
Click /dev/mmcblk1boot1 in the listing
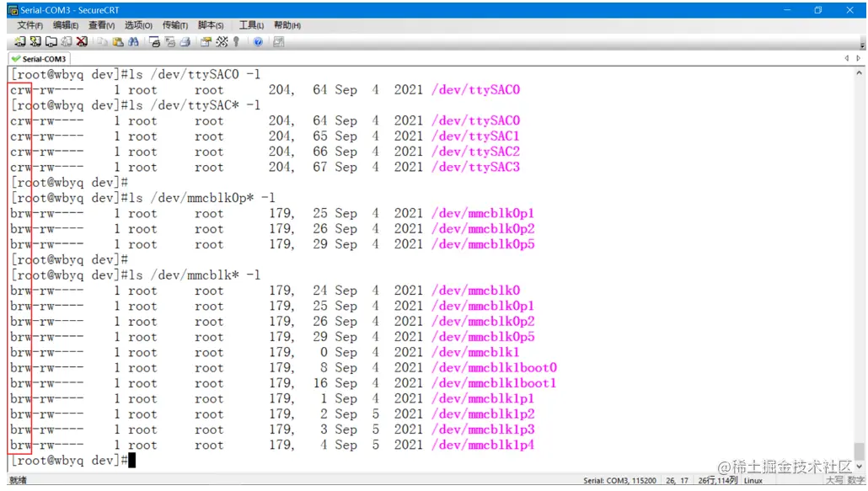tap(494, 383)
